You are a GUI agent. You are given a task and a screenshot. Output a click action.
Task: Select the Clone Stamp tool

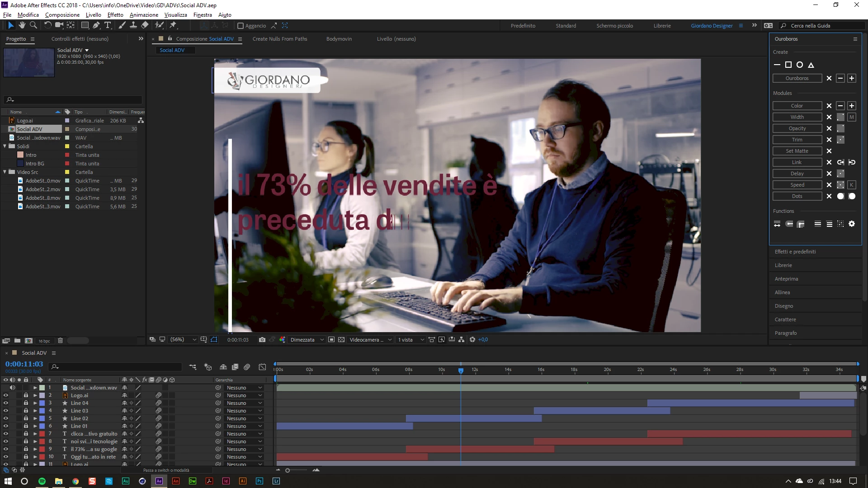coord(133,25)
